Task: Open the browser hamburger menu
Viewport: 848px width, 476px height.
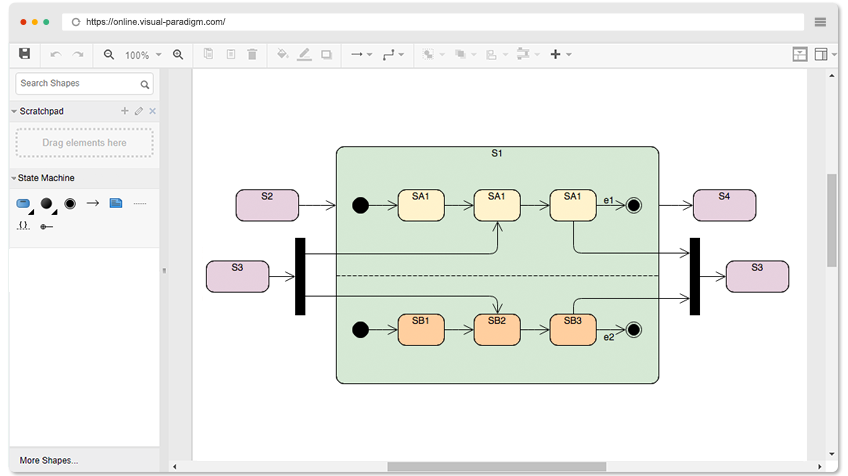Action: pos(820,22)
